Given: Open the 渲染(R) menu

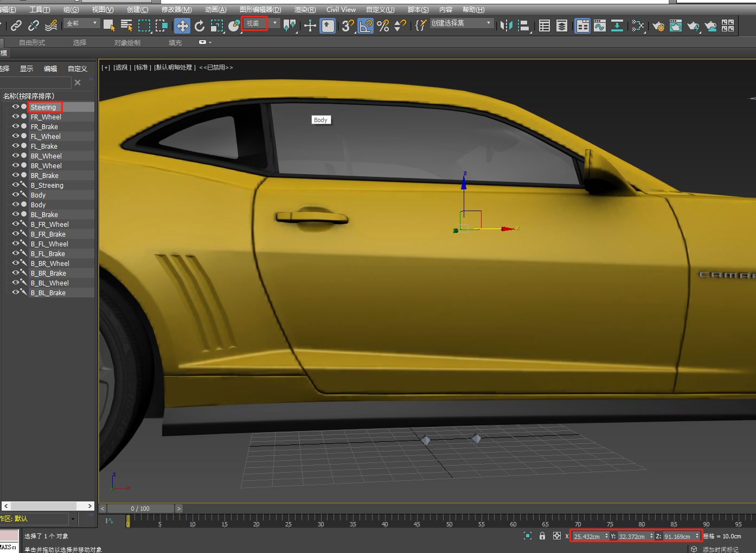Looking at the screenshot, I should point(305,10).
